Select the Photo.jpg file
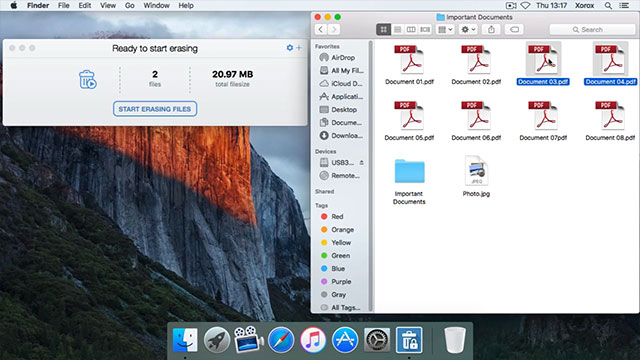 476,176
